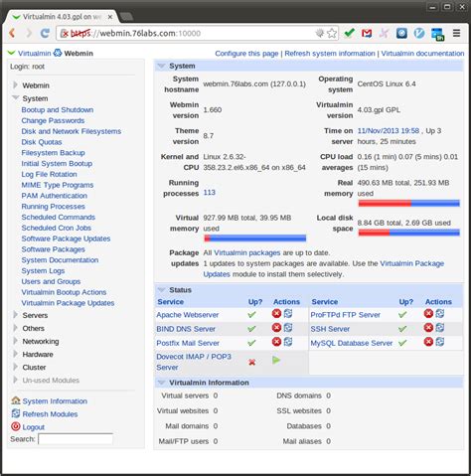Open the server time 11/Nov/2013 19:58 link
The image size is (471, 476).
tap(389, 131)
